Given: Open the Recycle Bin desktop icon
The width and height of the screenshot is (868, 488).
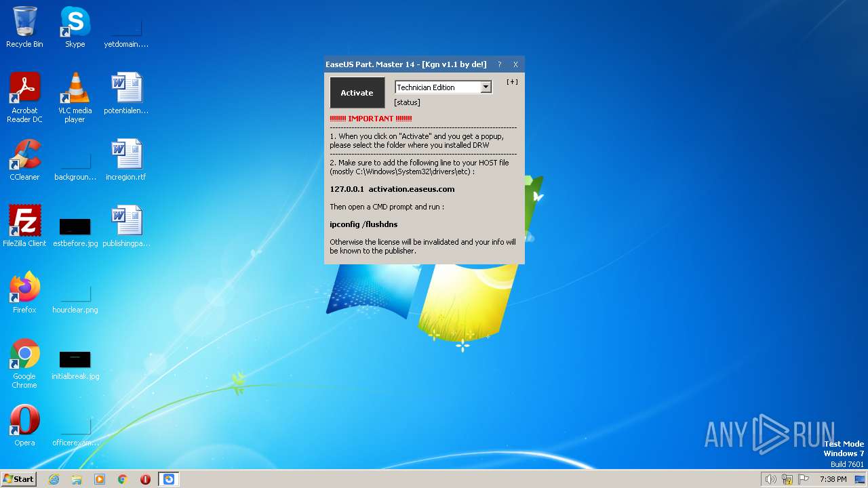Looking at the screenshot, I should tap(24, 27).
